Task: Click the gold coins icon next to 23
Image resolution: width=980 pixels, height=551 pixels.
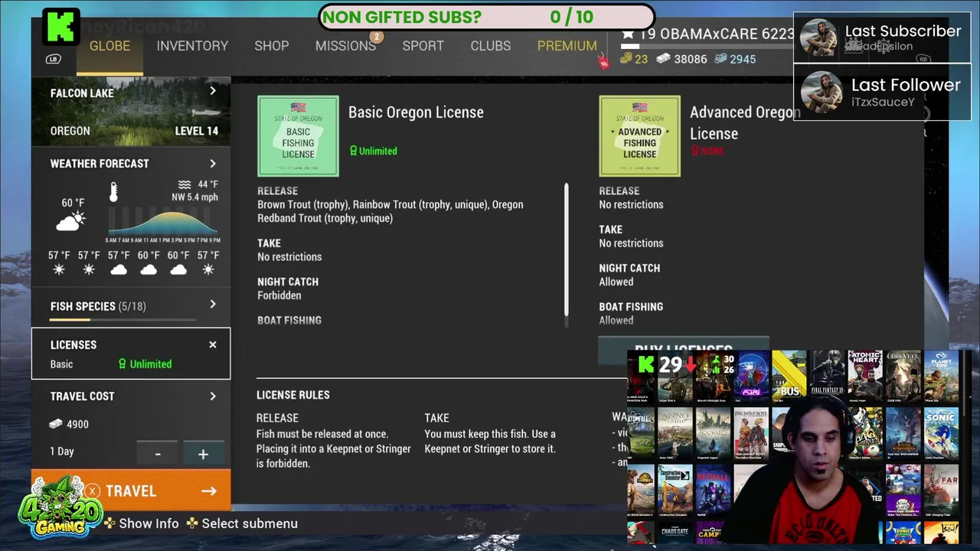Action: coord(626,59)
